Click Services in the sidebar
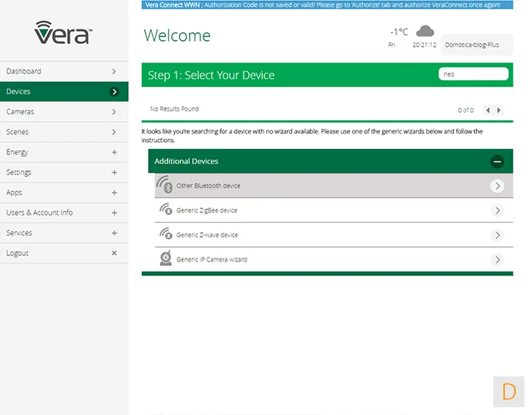The width and height of the screenshot is (532, 415). pos(19,233)
